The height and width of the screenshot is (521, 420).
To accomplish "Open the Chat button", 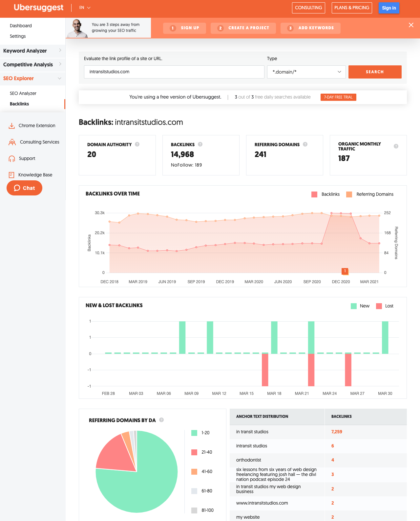I will click(x=24, y=188).
